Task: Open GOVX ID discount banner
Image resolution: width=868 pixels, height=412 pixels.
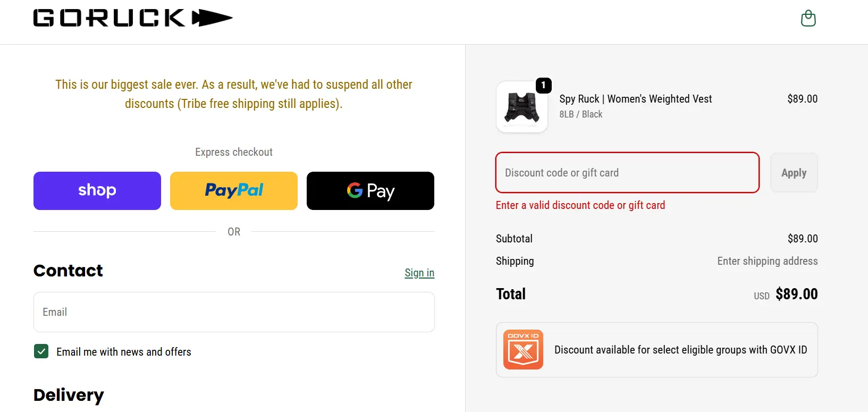Action: [680, 350]
